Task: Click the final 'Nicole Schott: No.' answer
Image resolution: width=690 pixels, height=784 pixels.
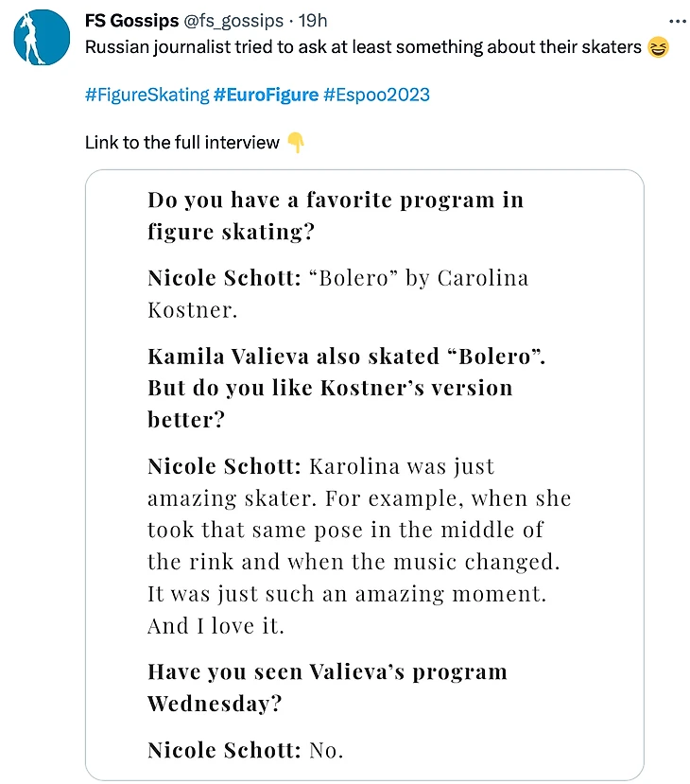Action: [x=246, y=751]
